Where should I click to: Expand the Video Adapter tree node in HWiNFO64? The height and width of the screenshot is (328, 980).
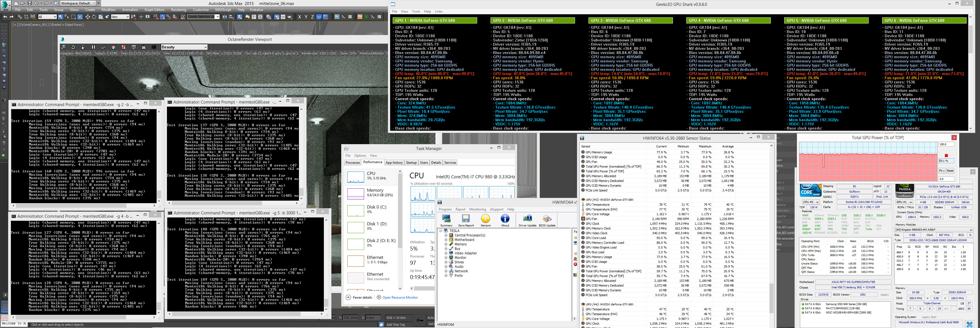[446, 253]
